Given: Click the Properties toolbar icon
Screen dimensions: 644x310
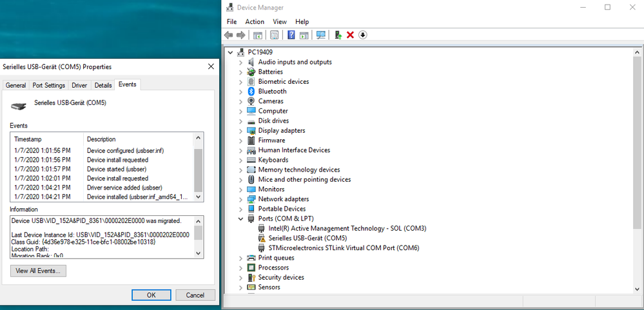Looking at the screenshot, I should (275, 35).
